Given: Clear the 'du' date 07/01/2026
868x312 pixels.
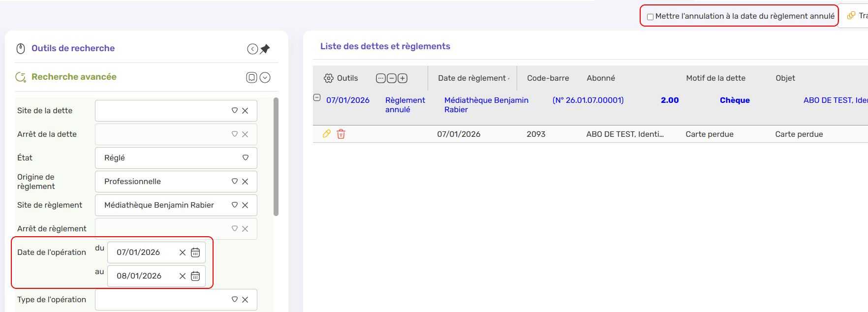Looking at the screenshot, I should tap(183, 252).
